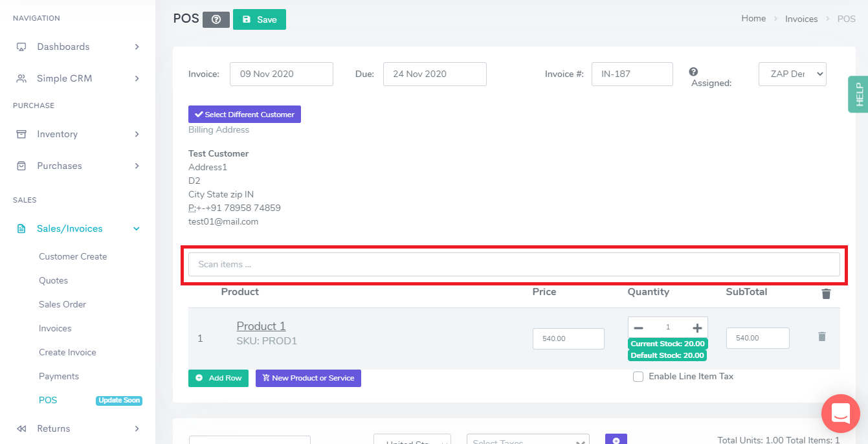Expand the Inventory menu

(78, 134)
